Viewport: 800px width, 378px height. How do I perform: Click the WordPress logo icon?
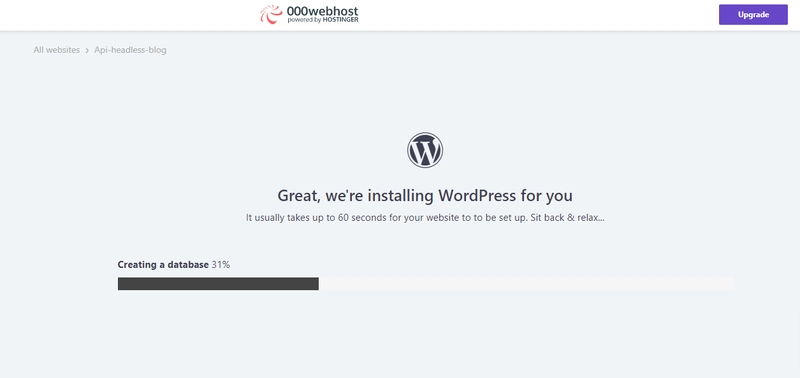point(425,150)
